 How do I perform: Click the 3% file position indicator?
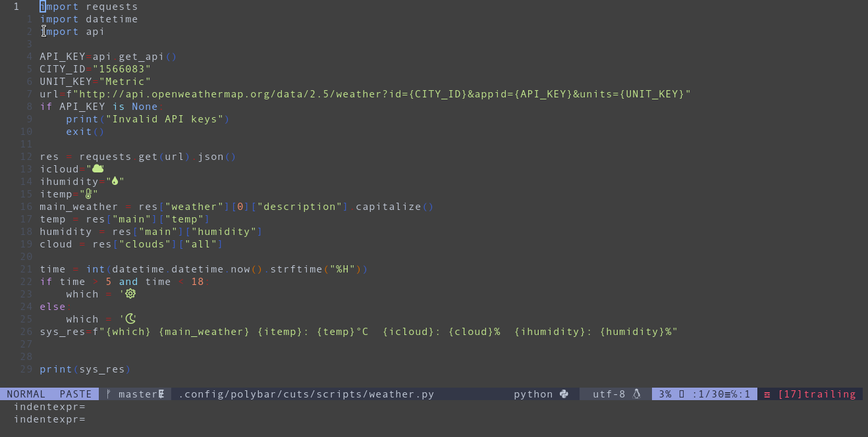click(665, 394)
